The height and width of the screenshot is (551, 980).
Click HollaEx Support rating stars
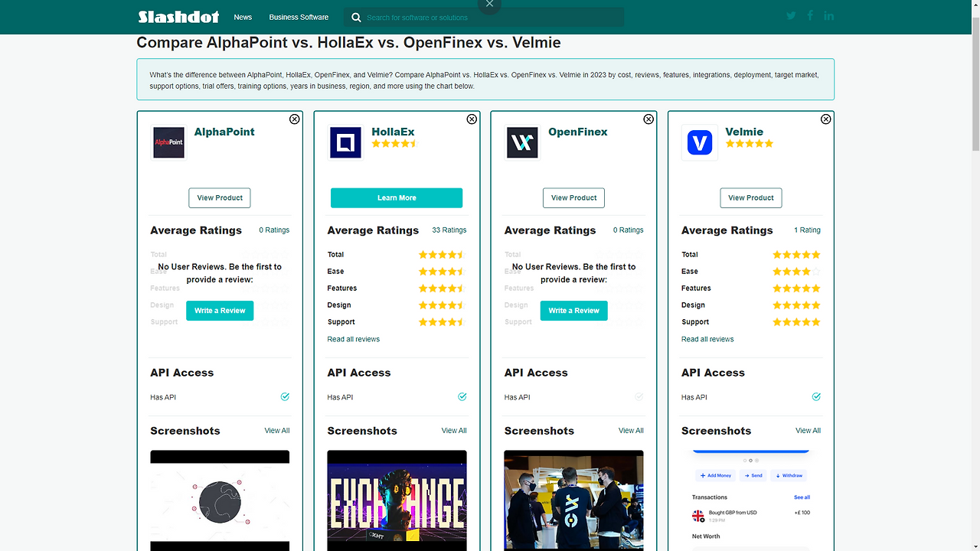point(442,322)
